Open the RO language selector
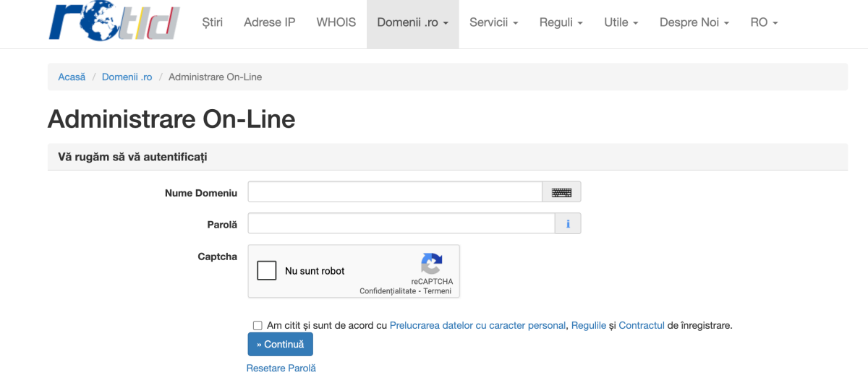868x388 pixels. click(x=764, y=22)
